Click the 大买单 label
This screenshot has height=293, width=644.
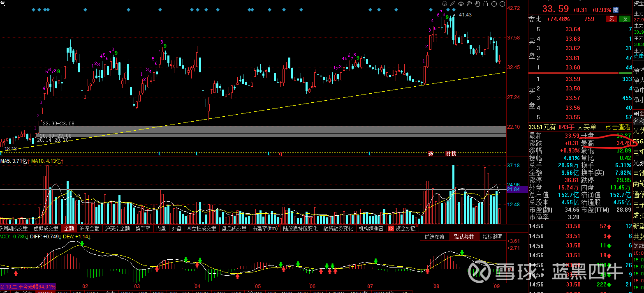tap(586, 127)
